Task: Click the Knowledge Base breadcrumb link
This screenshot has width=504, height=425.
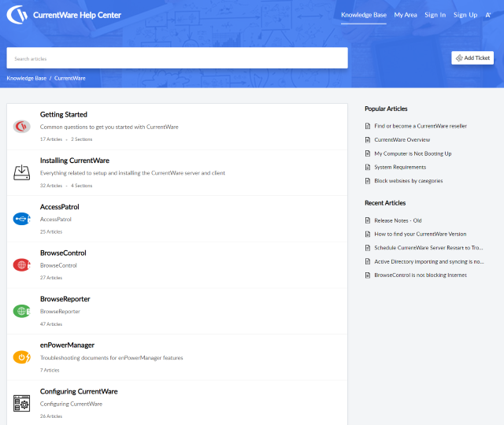Action: click(26, 78)
